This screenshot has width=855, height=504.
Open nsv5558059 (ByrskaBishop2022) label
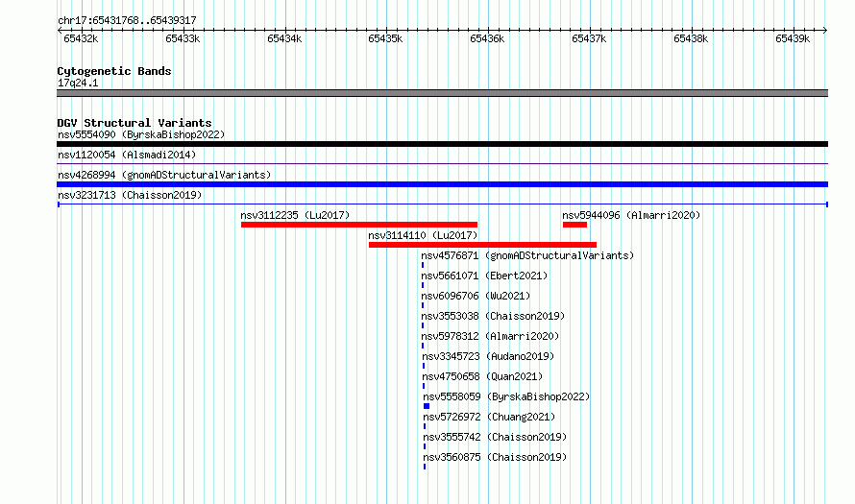(506, 396)
